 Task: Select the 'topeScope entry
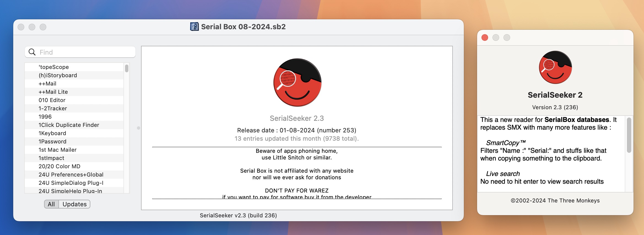[x=74, y=67]
